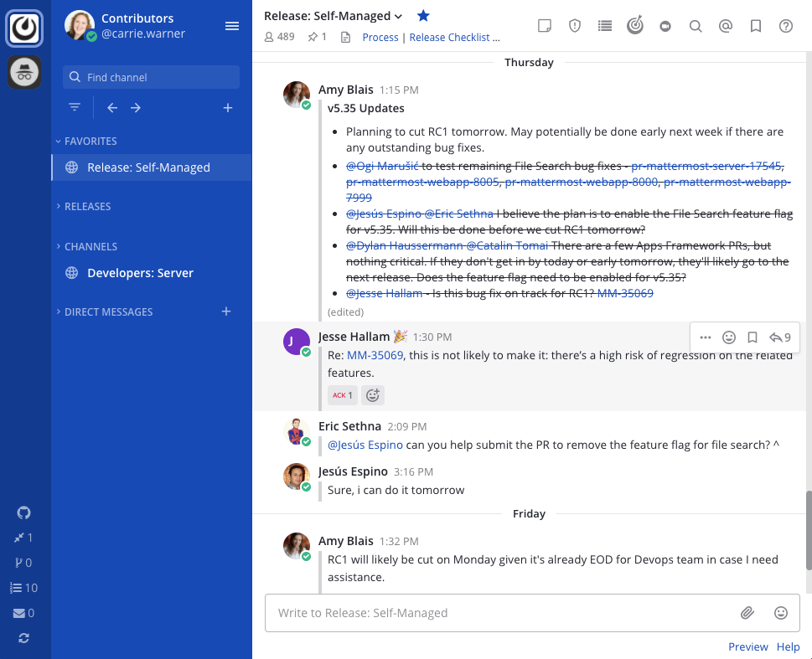Open more actions on Jesse Hallam's message

point(705,337)
